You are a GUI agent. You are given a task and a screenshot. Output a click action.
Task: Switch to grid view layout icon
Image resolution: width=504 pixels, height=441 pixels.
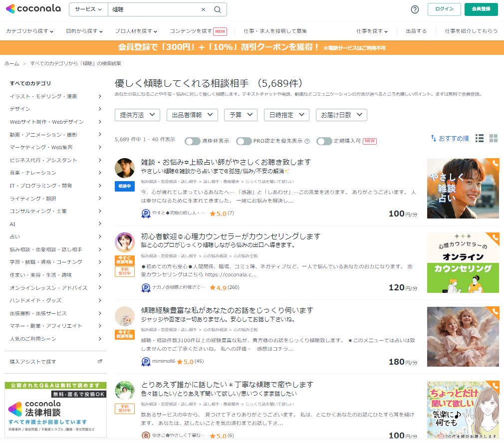click(494, 138)
